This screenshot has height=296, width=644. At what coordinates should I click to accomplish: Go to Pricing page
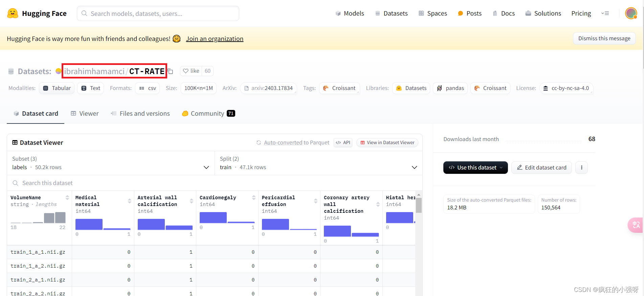(x=581, y=14)
